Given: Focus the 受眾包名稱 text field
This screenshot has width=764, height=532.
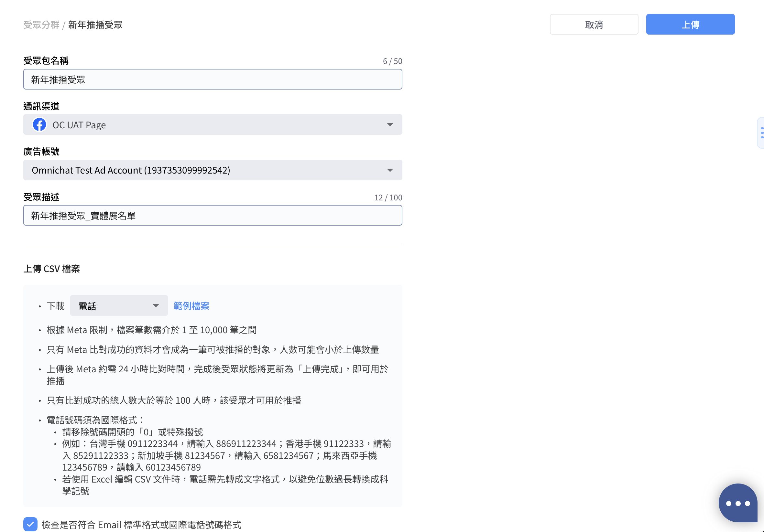Looking at the screenshot, I should [212, 80].
